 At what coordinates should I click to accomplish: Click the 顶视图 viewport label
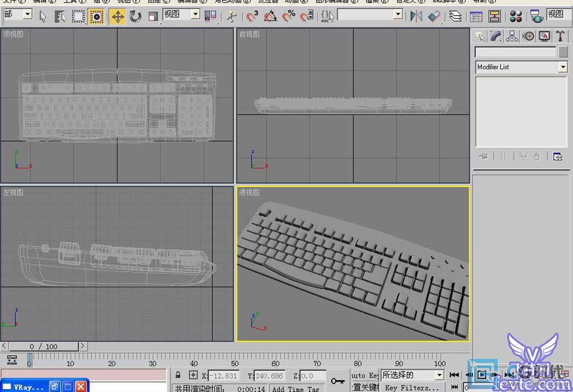click(x=13, y=34)
